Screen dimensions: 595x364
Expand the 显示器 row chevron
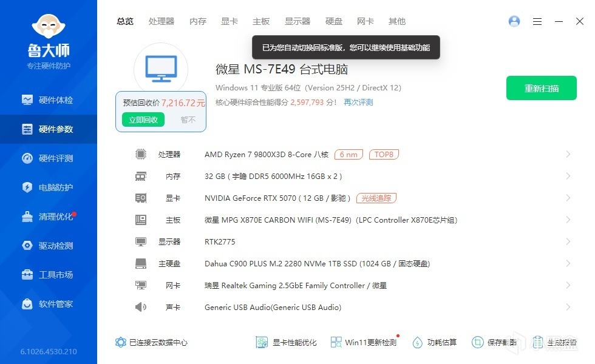[568, 241]
